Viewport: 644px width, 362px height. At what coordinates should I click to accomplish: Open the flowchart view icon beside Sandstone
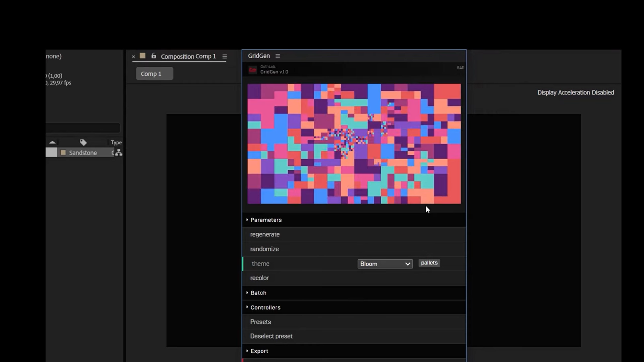tap(118, 153)
